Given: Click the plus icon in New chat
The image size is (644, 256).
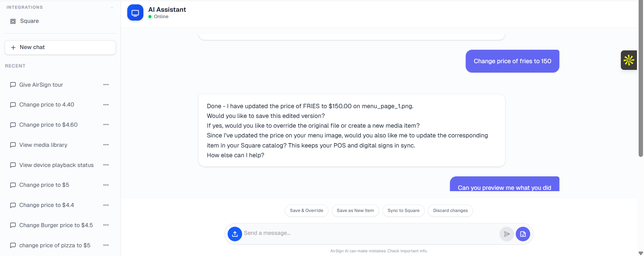Looking at the screenshot, I should pos(13,47).
